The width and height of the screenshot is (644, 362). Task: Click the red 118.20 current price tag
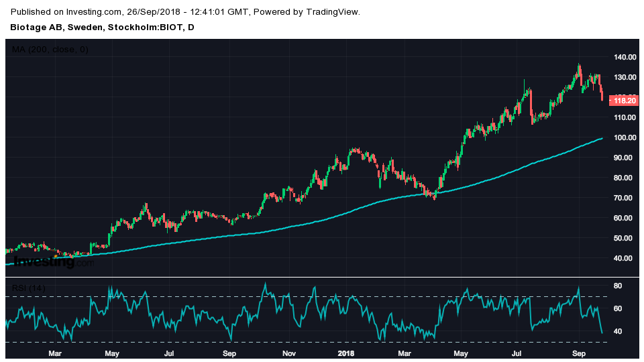pyautogui.click(x=624, y=101)
